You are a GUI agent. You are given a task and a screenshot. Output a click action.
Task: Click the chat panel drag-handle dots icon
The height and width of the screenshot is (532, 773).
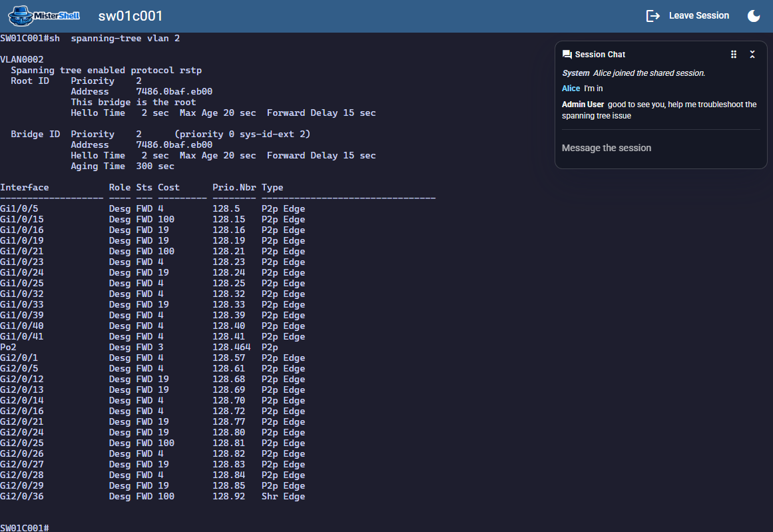734,54
